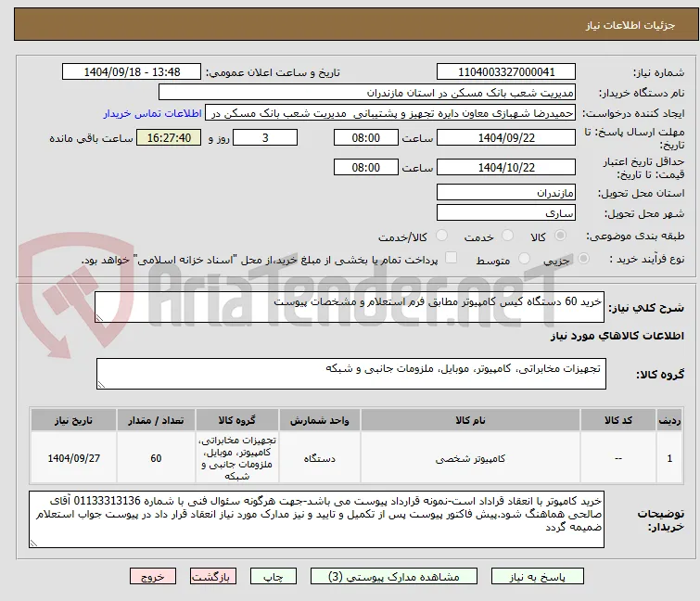Click the need date cell 1404/09/27

tap(73, 458)
